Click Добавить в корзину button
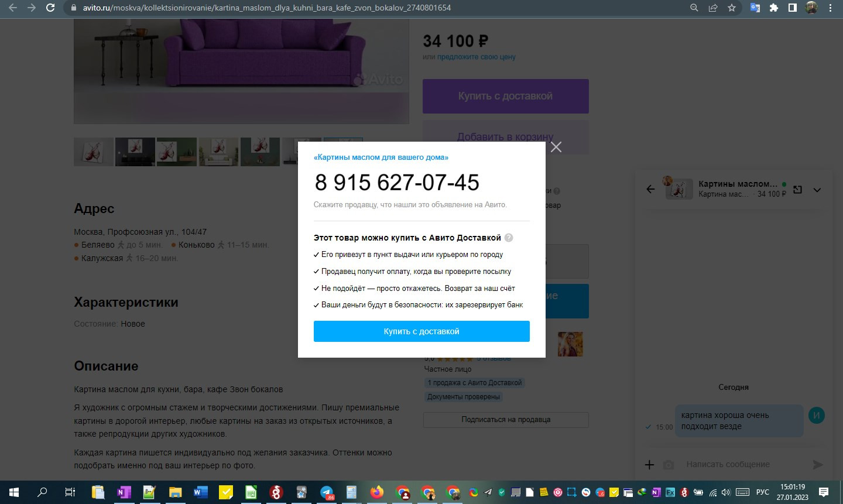The width and height of the screenshot is (843, 504). [x=506, y=137]
